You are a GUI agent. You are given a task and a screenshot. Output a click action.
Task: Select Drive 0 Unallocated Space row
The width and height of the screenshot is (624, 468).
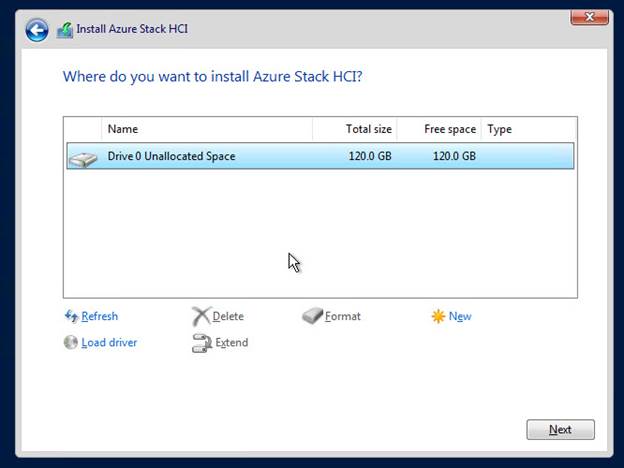(x=320, y=156)
